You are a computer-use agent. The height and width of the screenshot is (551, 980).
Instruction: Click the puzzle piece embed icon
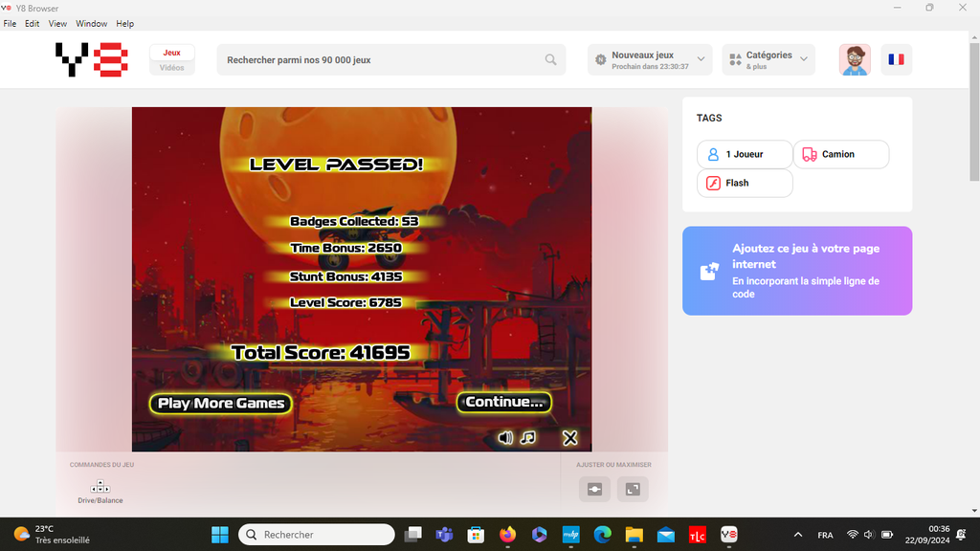(x=709, y=271)
